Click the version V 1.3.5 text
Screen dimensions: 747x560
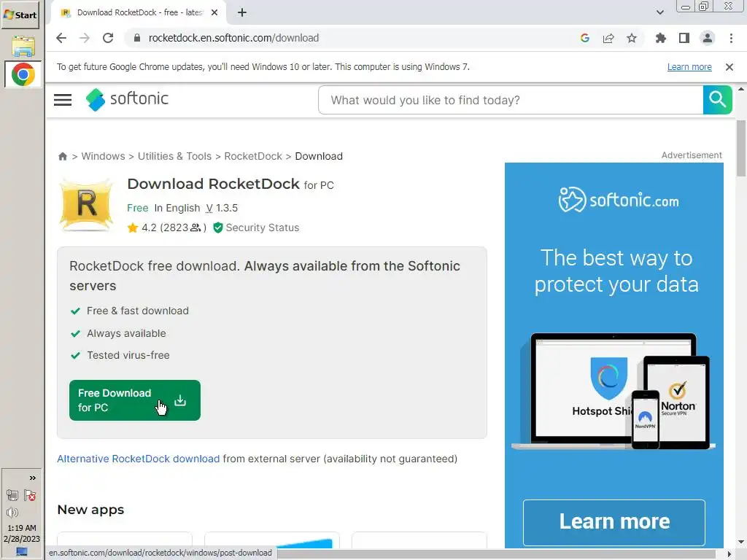[x=222, y=208]
